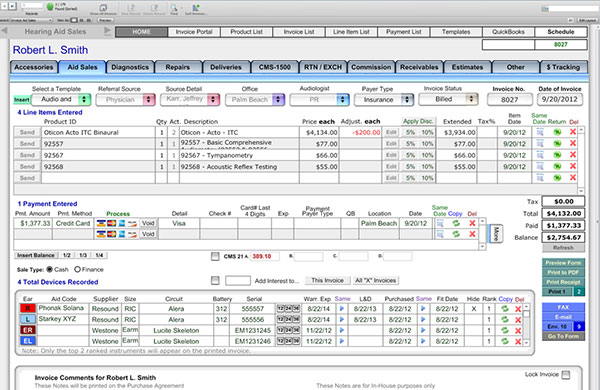Tick the Add Interest checkbox
This screenshot has width=600, height=390.
215,281
